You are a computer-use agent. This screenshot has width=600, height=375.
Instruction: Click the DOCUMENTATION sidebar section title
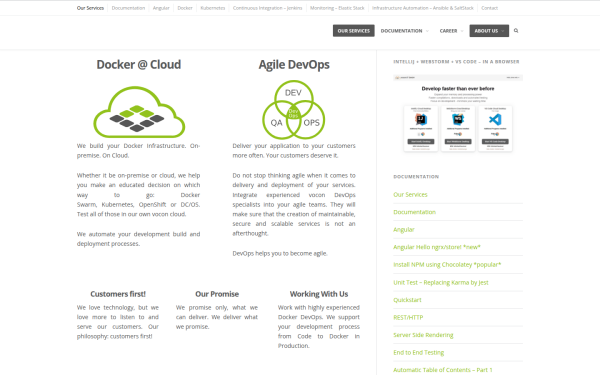[416, 177]
